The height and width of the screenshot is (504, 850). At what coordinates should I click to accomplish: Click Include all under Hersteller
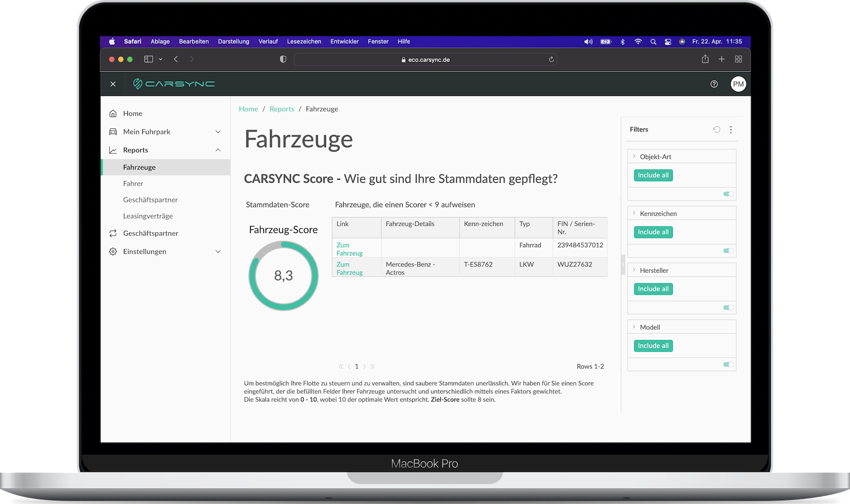(653, 289)
